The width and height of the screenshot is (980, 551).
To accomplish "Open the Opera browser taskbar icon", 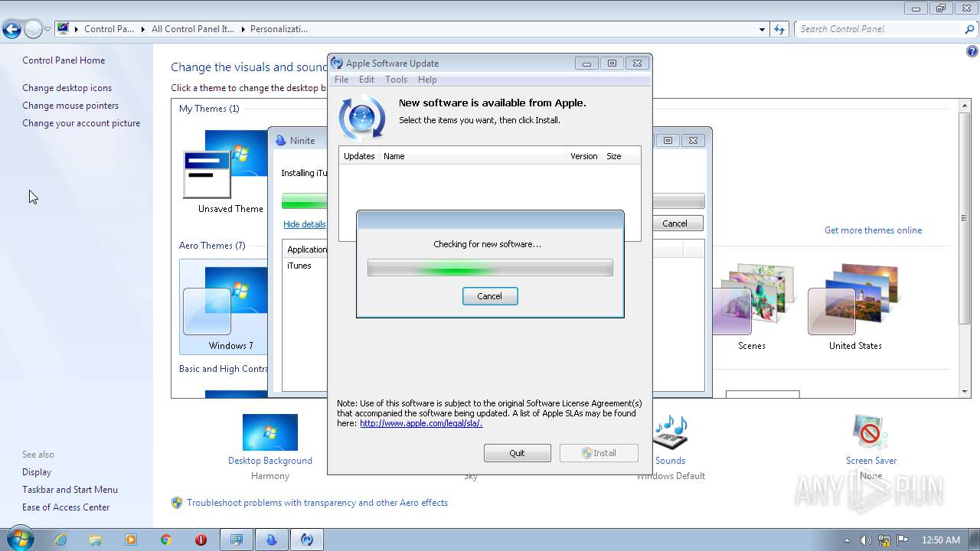I will [x=201, y=540].
